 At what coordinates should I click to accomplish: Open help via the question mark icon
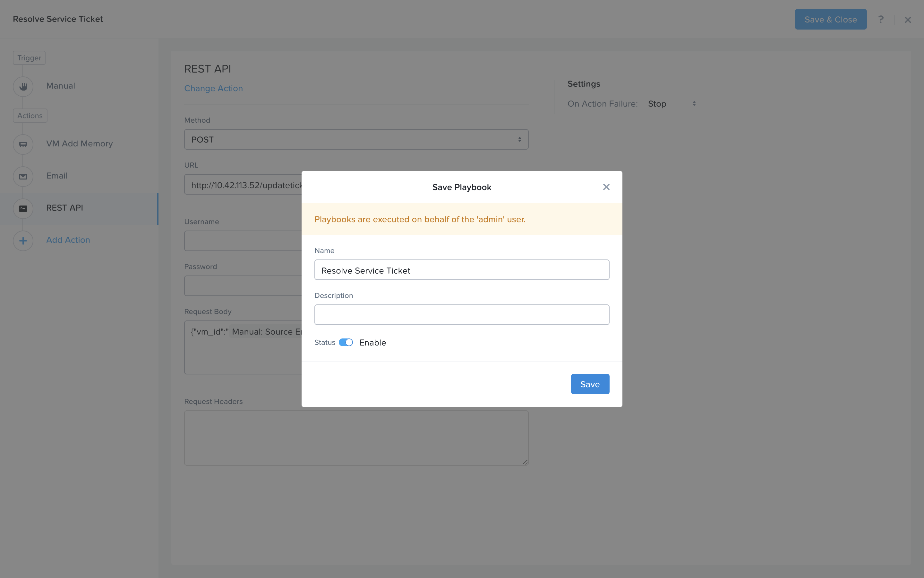click(x=880, y=20)
